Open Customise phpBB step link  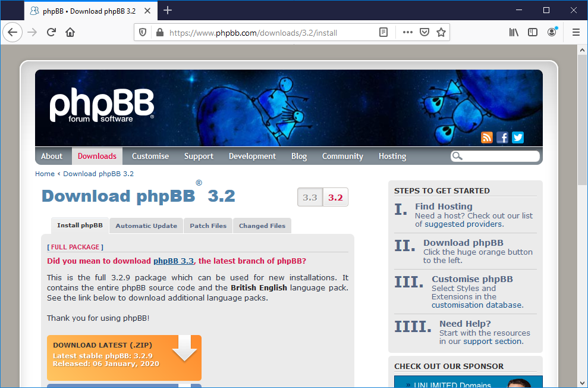pyautogui.click(x=472, y=279)
